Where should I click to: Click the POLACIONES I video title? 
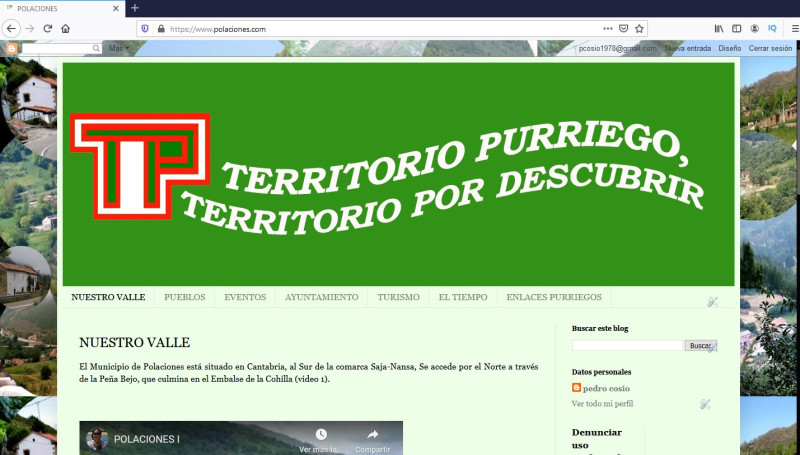[146, 439]
